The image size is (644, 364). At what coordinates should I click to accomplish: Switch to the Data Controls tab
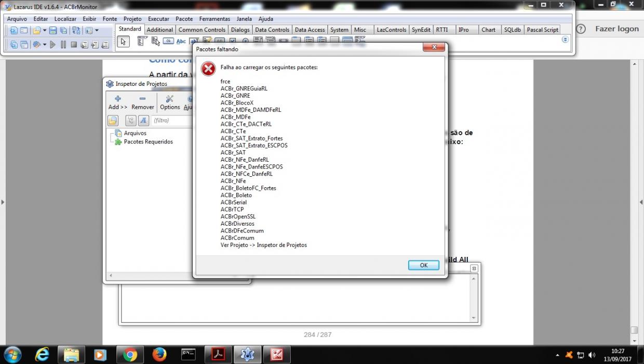pyautogui.click(x=272, y=30)
